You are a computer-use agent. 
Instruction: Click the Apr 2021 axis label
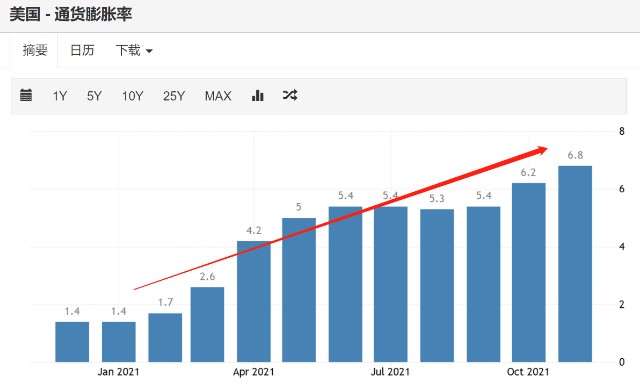[x=253, y=372]
